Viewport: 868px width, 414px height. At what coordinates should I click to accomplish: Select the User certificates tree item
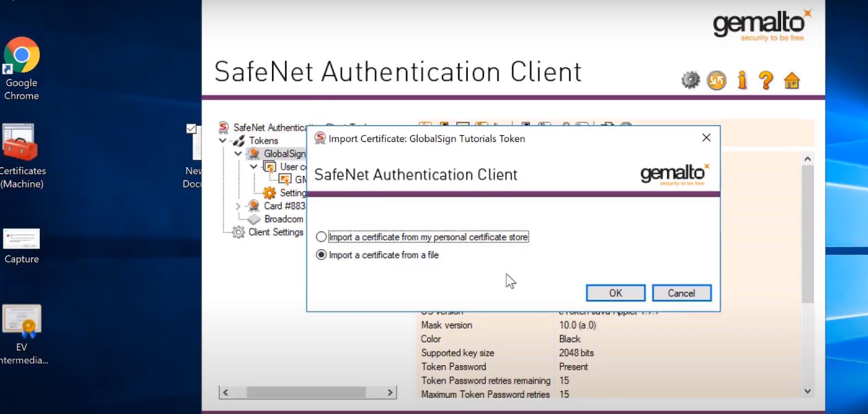pos(285,167)
